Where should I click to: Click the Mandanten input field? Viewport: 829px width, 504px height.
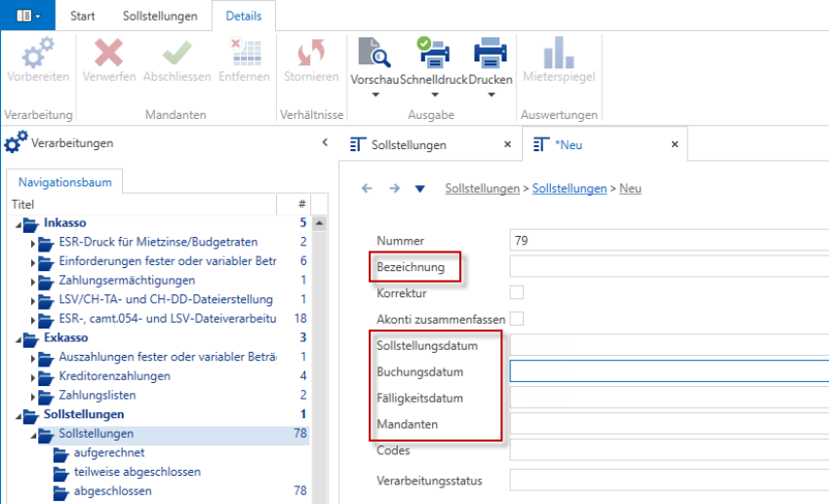[669, 424]
